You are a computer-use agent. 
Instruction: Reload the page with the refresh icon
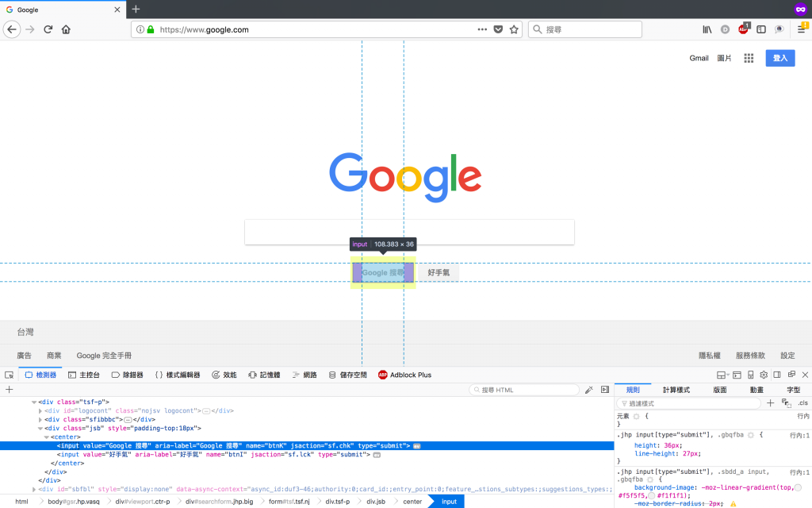point(48,29)
